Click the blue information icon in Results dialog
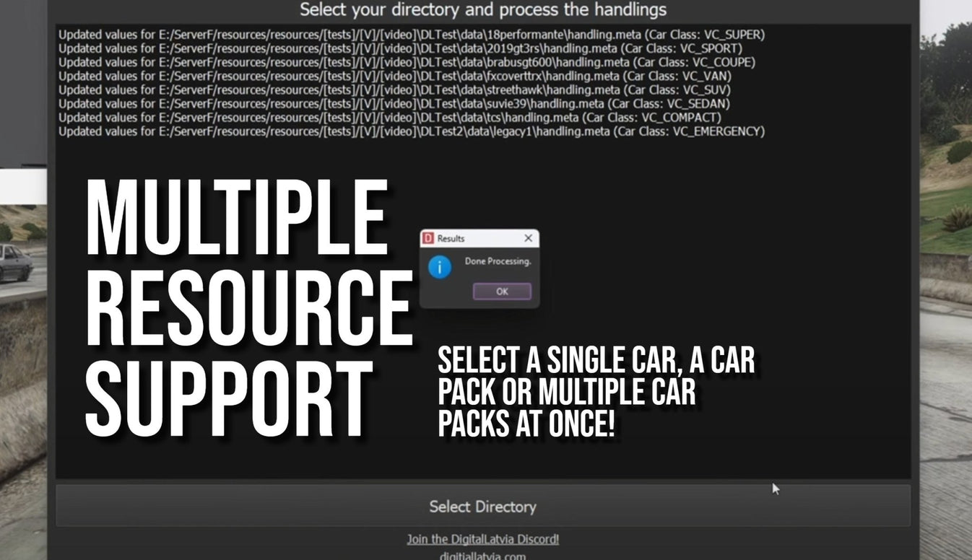This screenshot has height=560, width=972. pos(441,268)
